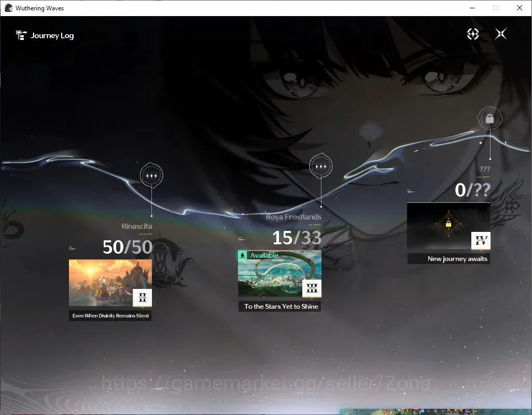Click the Wuthering Waves app icon in title bar
This screenshot has height=415, width=532.
click(8, 8)
